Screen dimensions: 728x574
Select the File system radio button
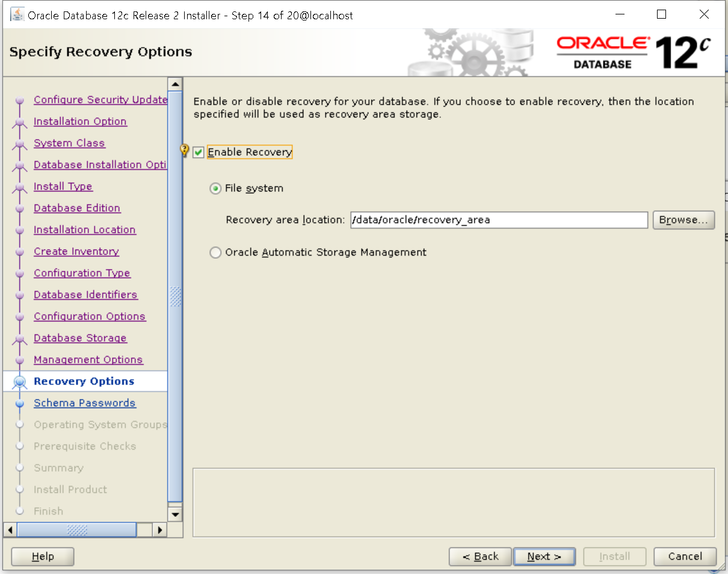(x=215, y=188)
